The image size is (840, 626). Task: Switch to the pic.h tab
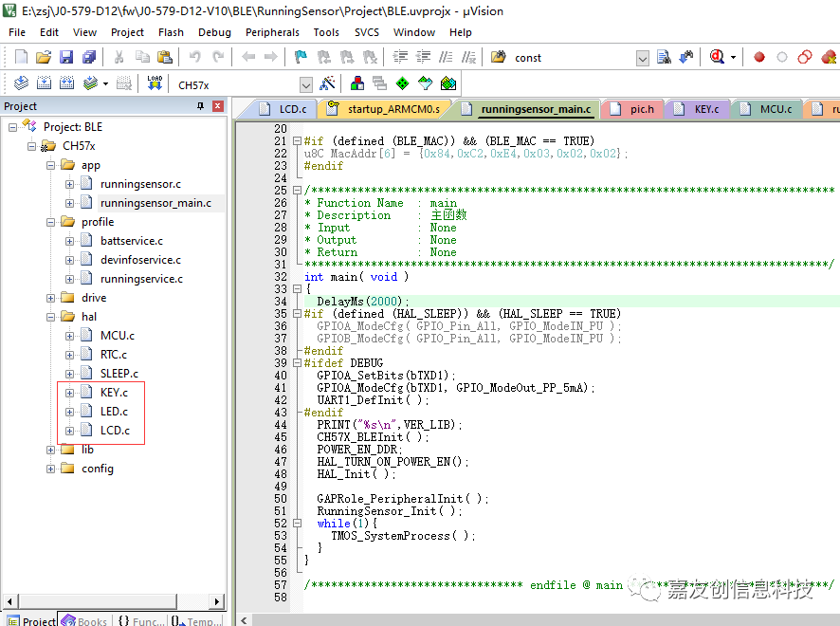[x=632, y=109]
